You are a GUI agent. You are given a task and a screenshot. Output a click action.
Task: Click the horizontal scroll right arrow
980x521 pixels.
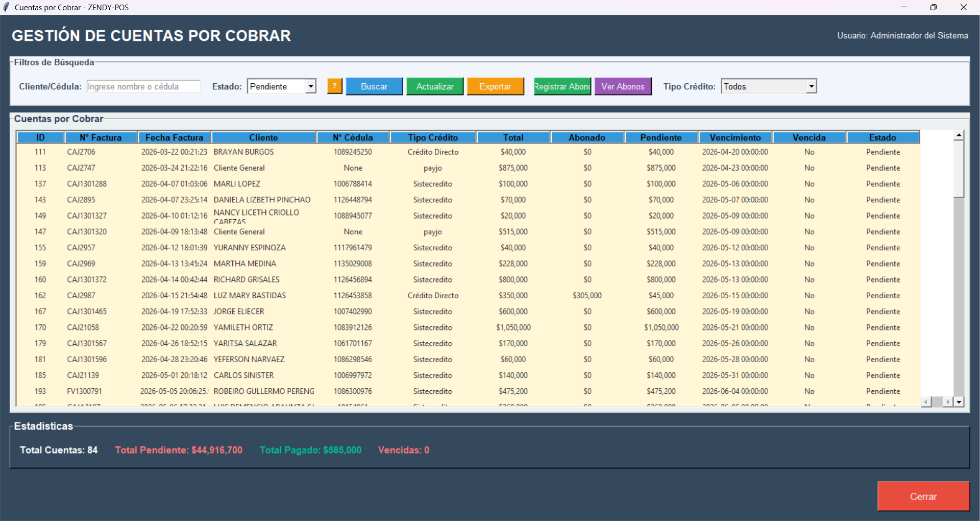pos(948,402)
